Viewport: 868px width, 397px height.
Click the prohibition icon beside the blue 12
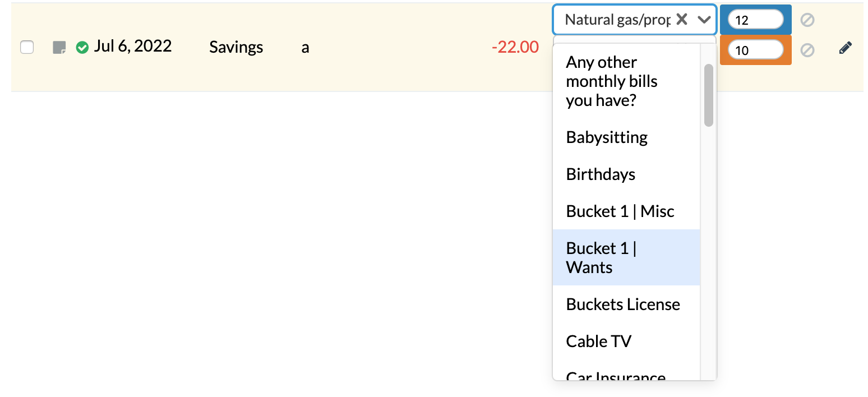point(808,20)
